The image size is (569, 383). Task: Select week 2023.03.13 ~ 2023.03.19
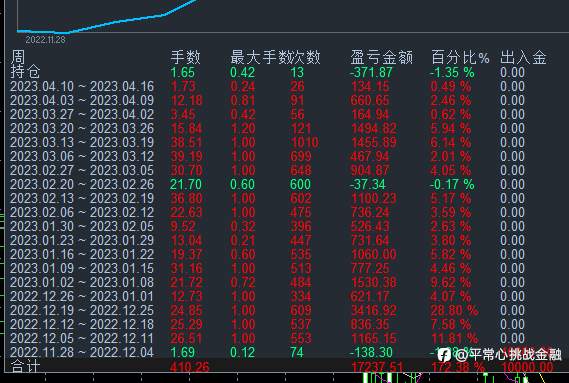pyautogui.click(x=82, y=142)
